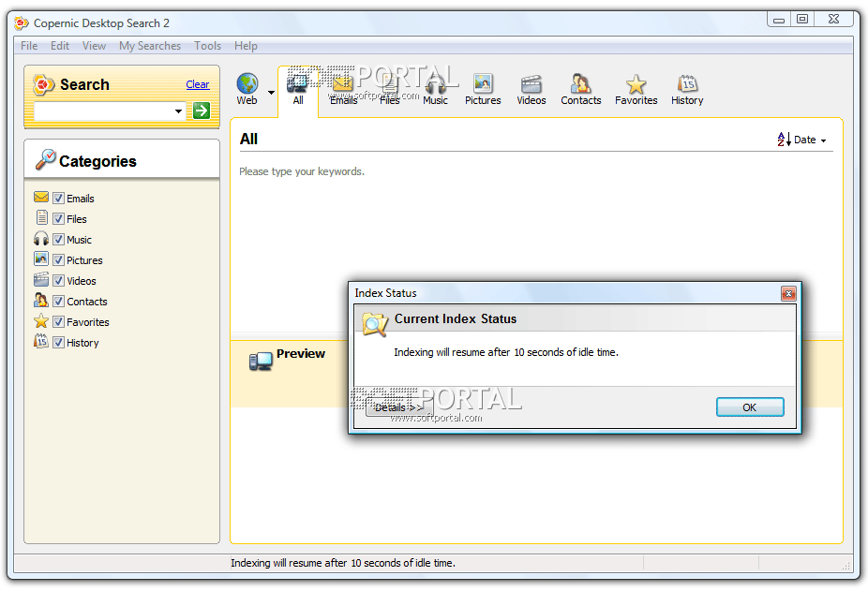This screenshot has width=868, height=591.
Task: Click the Clear link
Action: [x=198, y=84]
